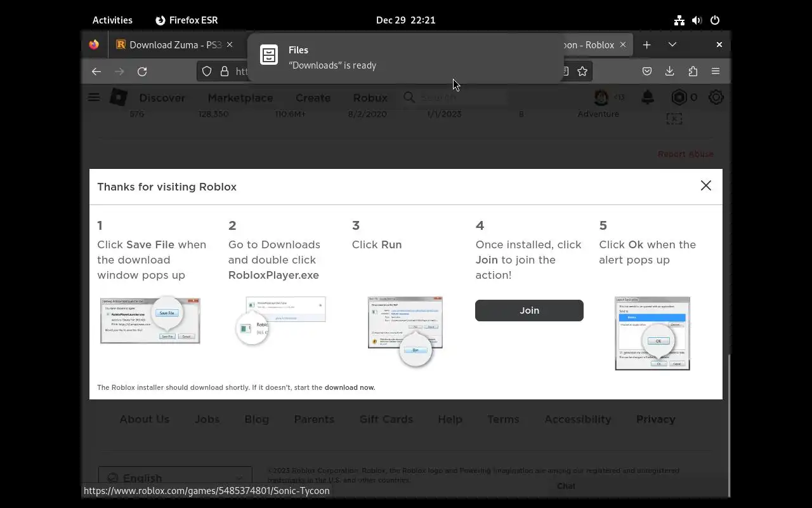
Task: Click the tracking protection shield icon
Action: click(207, 71)
